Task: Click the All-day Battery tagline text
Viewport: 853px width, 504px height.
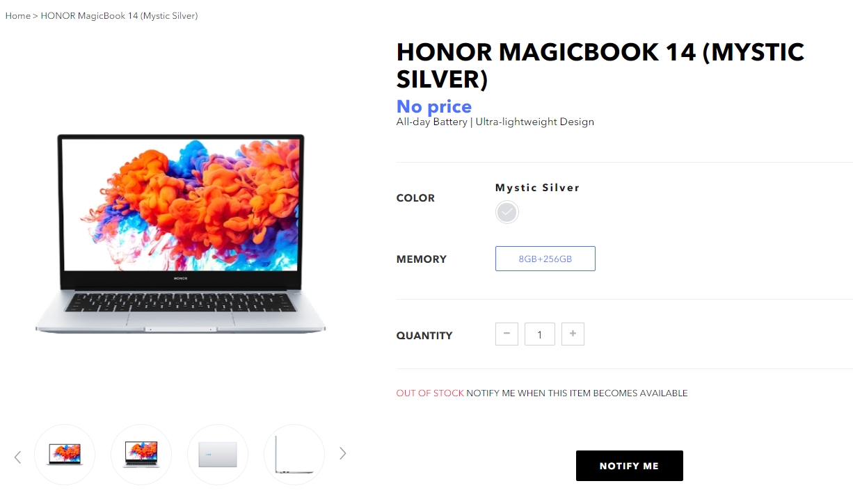Action: tap(495, 122)
